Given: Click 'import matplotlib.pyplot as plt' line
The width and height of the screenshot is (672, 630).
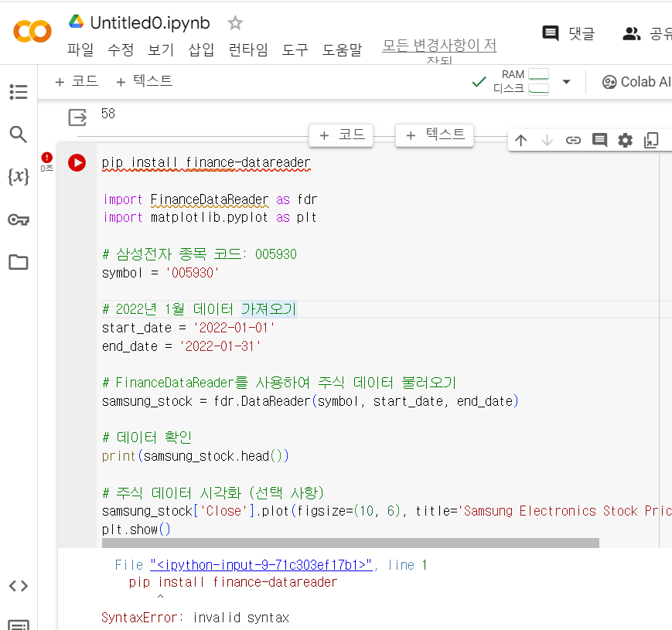Looking at the screenshot, I should 210,217.
